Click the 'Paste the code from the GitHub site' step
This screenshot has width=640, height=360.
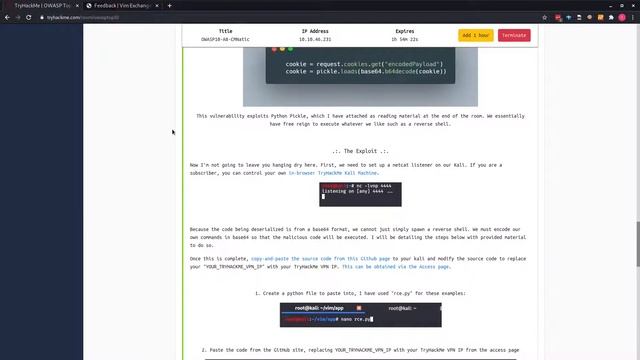(360, 350)
